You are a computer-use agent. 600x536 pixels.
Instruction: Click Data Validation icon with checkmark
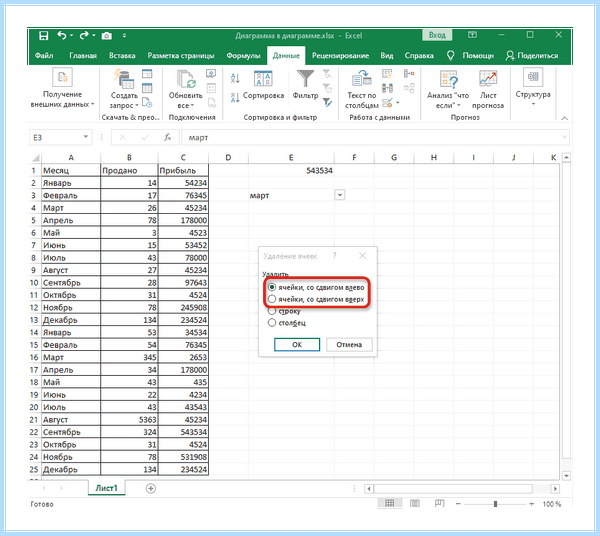pyautogui.click(x=387, y=103)
